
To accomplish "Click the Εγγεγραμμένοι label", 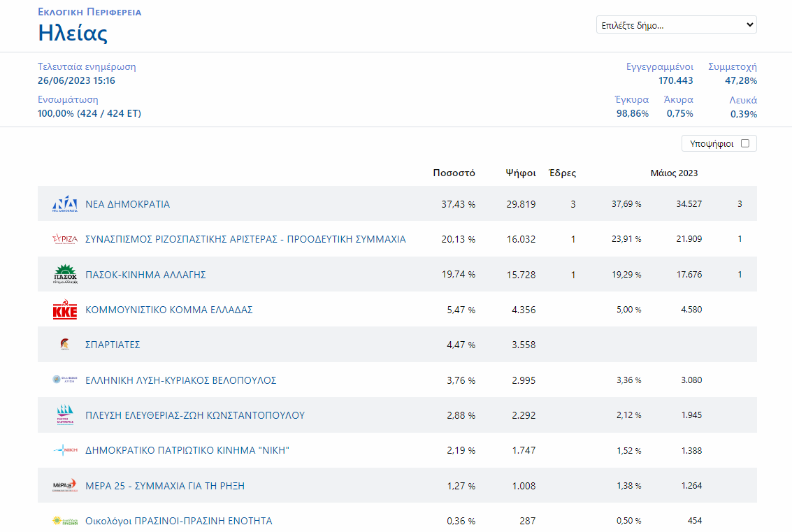I will (x=660, y=66).
